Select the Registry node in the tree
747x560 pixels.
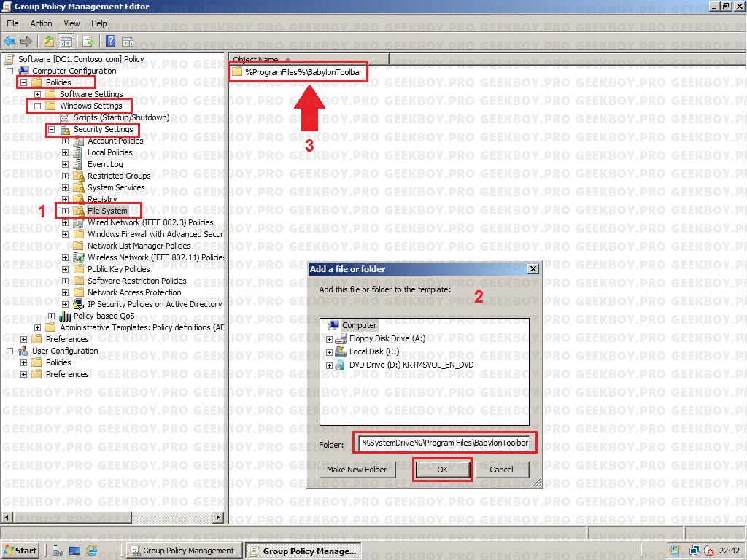coord(102,199)
